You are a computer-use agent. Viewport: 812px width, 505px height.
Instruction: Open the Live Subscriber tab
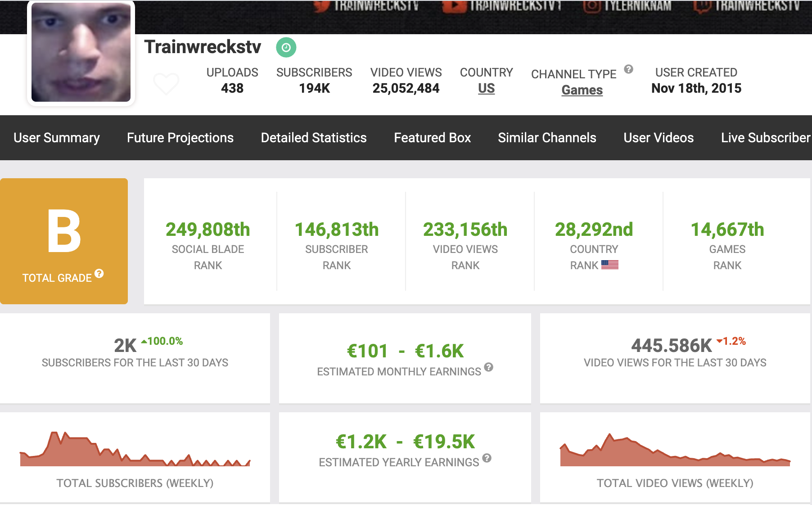pyautogui.click(x=766, y=138)
